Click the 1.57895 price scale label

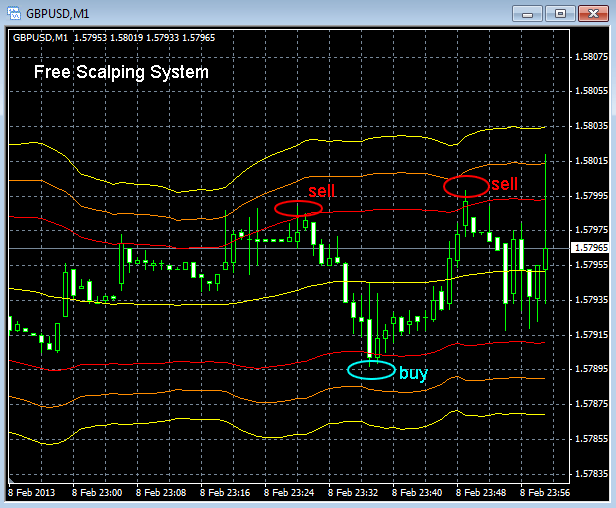click(591, 369)
